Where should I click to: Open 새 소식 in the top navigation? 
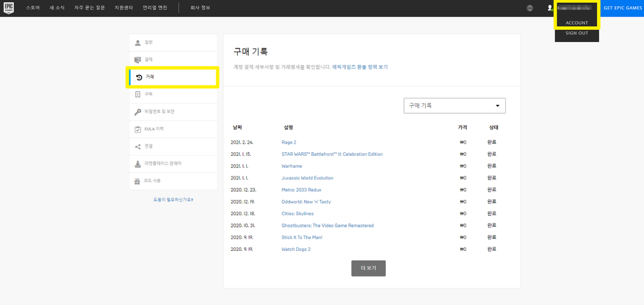point(57,8)
